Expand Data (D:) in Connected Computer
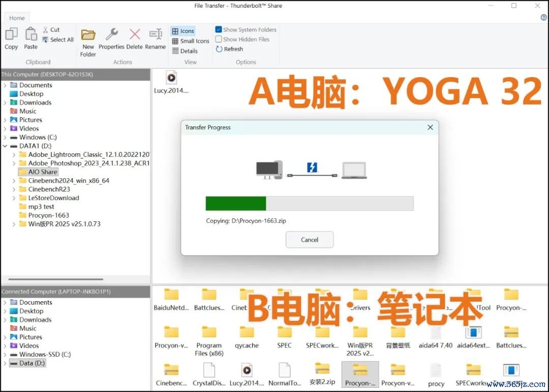Screen dimensions: 549x392 pyautogui.click(x=5, y=363)
